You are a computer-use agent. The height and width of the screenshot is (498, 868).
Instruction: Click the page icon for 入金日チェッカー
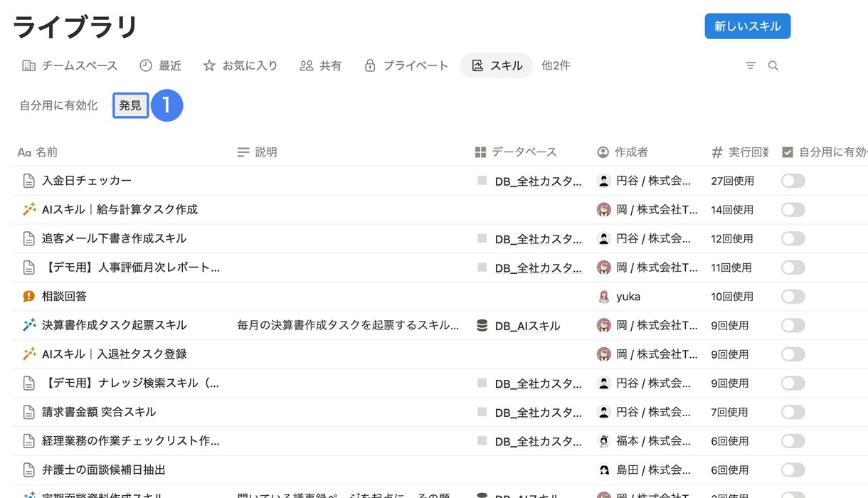pos(28,181)
